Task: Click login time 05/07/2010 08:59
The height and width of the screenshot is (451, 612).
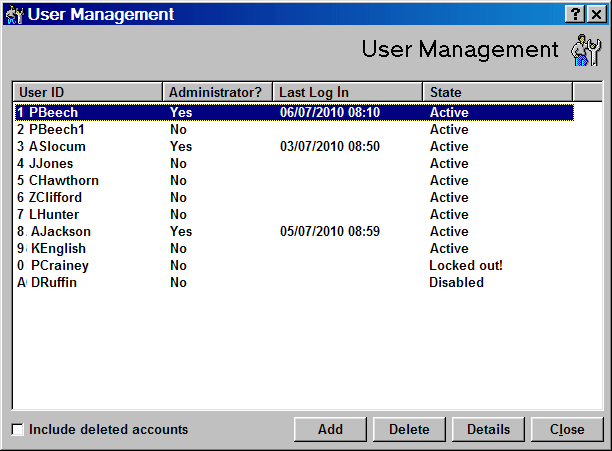Action: click(330, 231)
